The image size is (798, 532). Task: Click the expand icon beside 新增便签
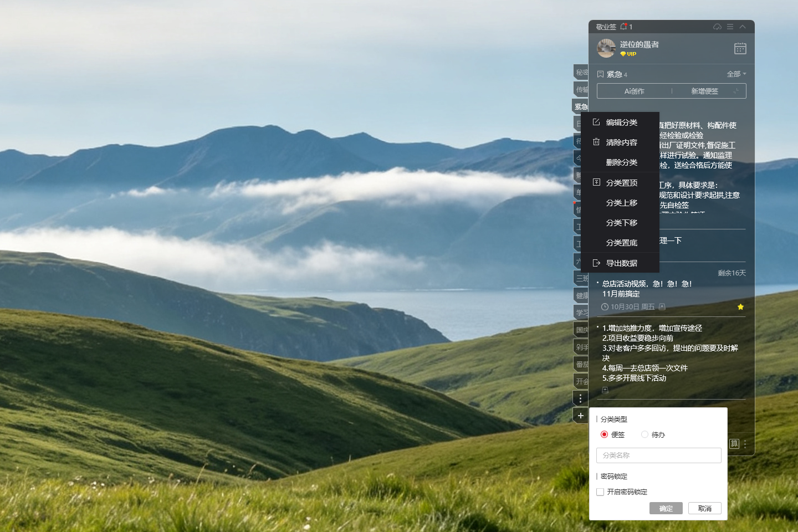736,91
